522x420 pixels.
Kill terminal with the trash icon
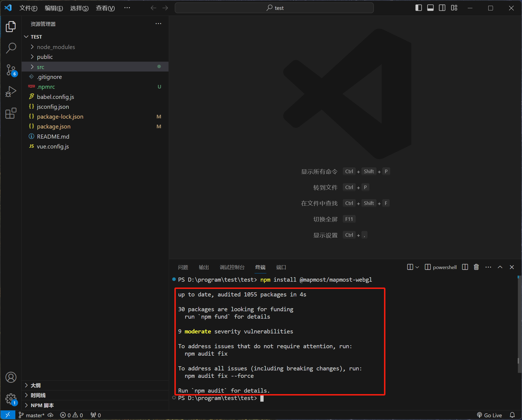click(476, 267)
